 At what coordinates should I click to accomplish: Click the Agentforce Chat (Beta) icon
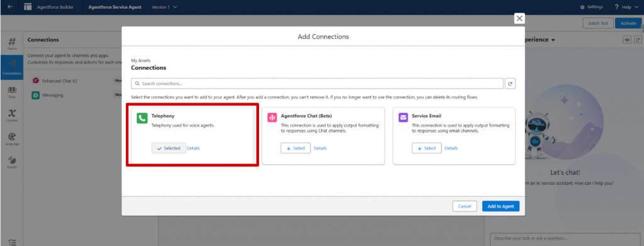pos(272,118)
